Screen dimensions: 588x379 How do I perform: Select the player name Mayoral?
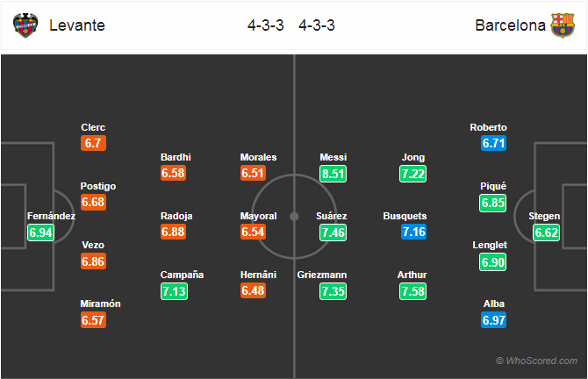[x=258, y=216]
